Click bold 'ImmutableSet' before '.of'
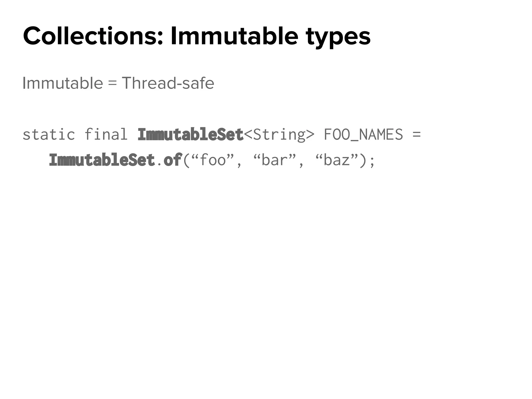The image size is (532, 399). pos(102,160)
